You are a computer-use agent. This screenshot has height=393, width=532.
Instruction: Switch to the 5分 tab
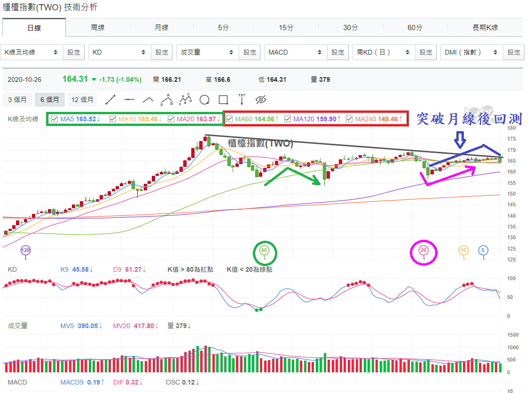tap(223, 27)
